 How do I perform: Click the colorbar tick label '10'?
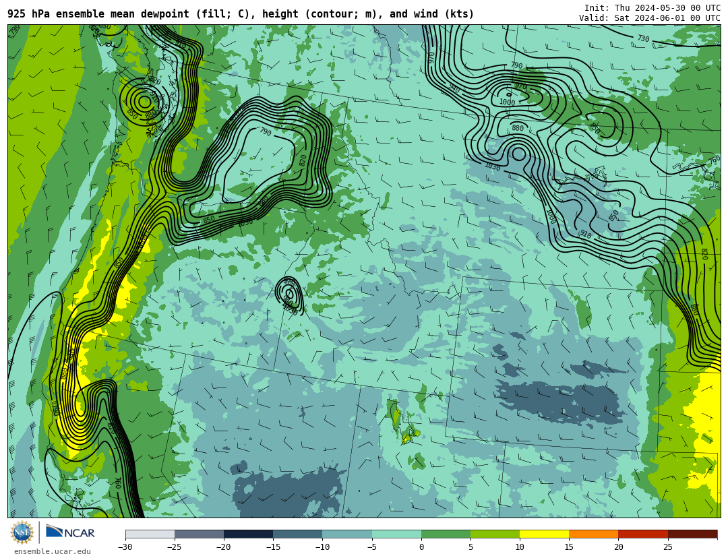coord(520,547)
